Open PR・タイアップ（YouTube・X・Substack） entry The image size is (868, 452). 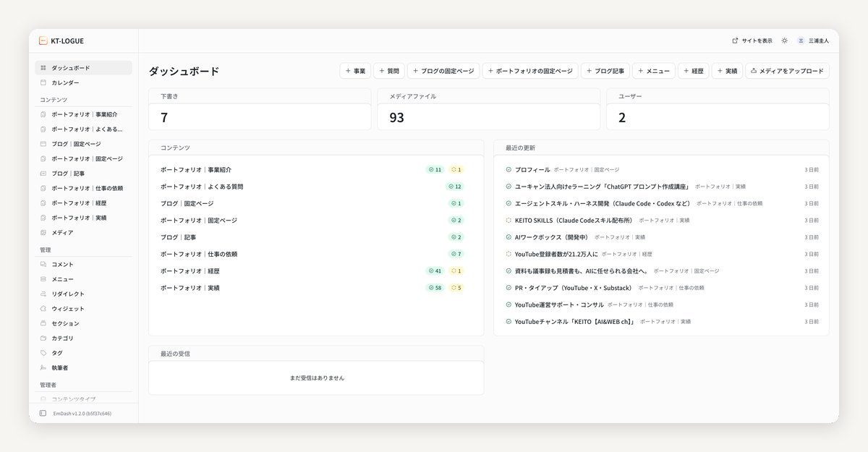(x=574, y=288)
